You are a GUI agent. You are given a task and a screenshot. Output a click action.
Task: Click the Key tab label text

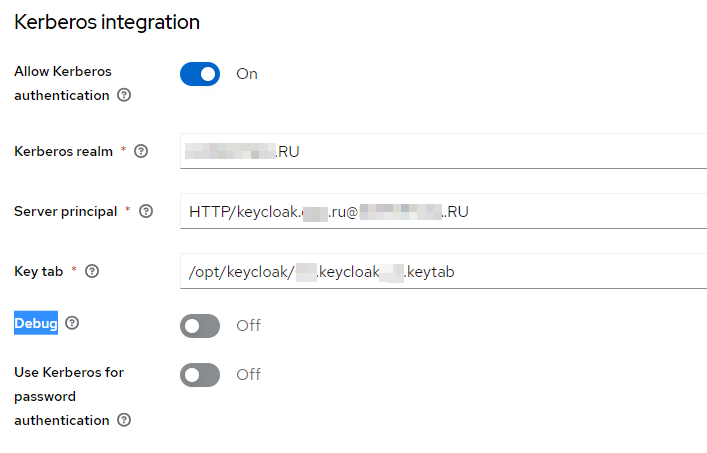[x=39, y=271]
